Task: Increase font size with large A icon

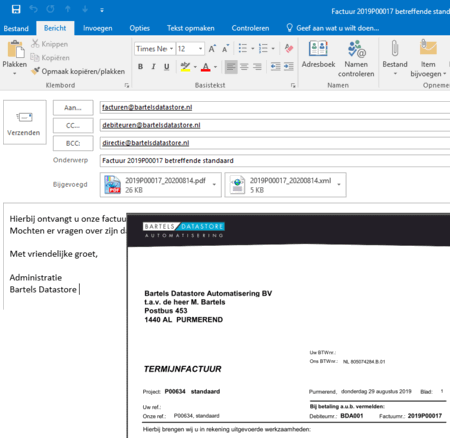Action: [212, 49]
